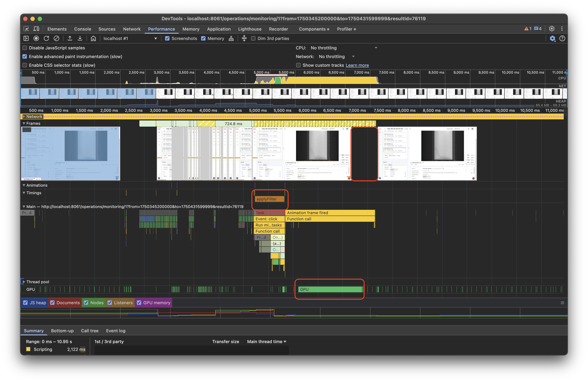
Task: Click the upload profile icon
Action: tap(70, 38)
